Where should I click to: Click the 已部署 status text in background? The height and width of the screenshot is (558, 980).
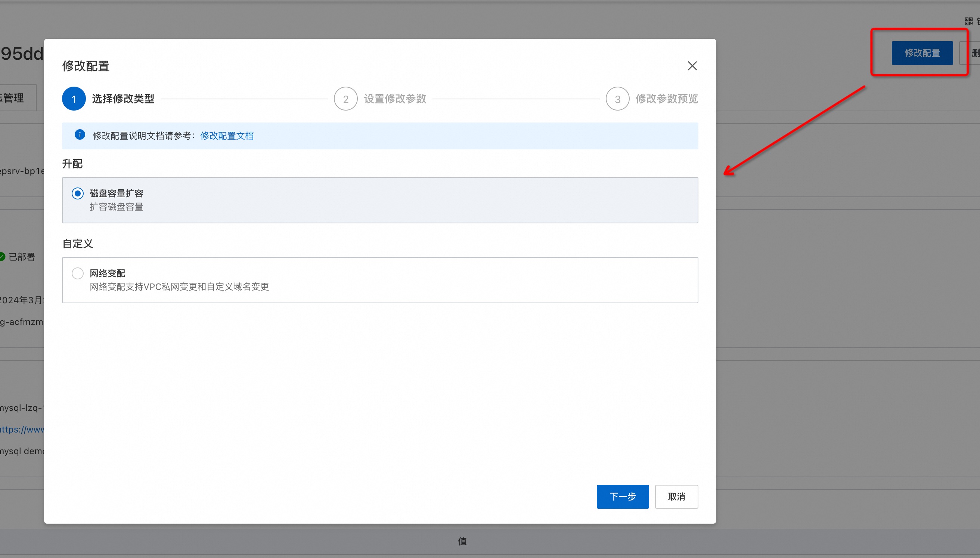pos(22,257)
